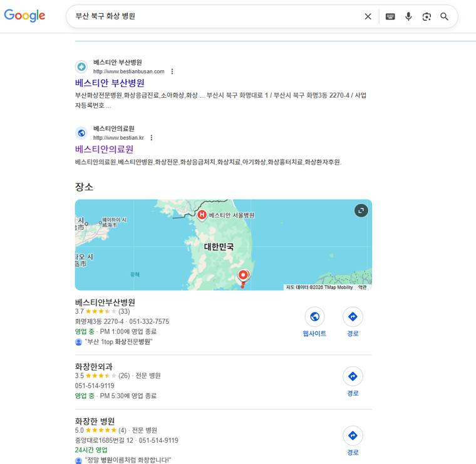Click the Google logo
Screen dimensions: 476x464
(24, 16)
